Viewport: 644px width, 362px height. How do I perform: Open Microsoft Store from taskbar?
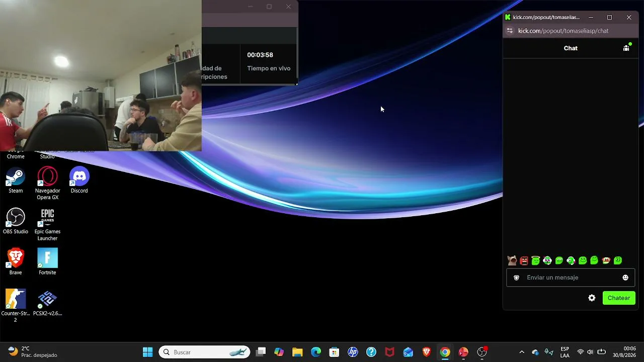click(334, 352)
